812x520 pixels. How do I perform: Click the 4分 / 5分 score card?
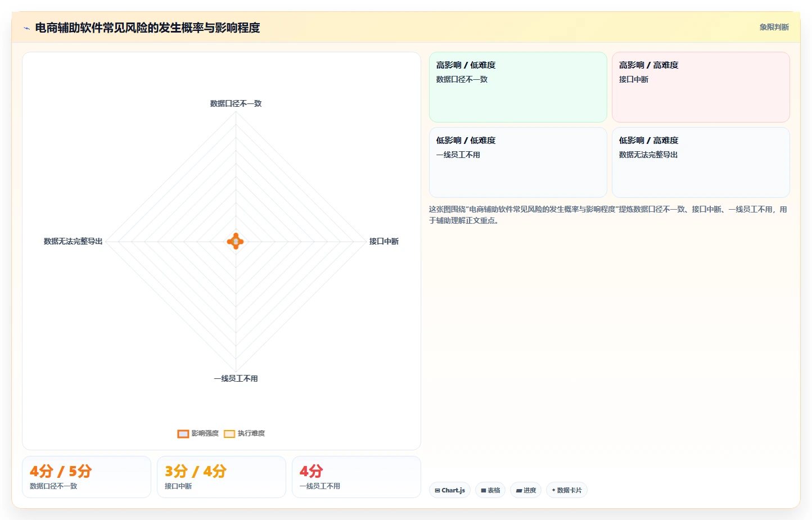[87, 477]
